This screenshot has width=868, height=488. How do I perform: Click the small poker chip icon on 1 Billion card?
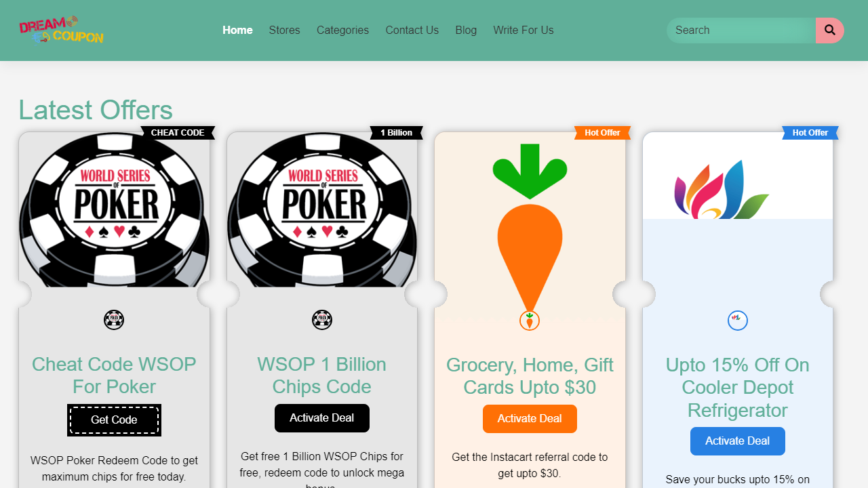coord(322,320)
